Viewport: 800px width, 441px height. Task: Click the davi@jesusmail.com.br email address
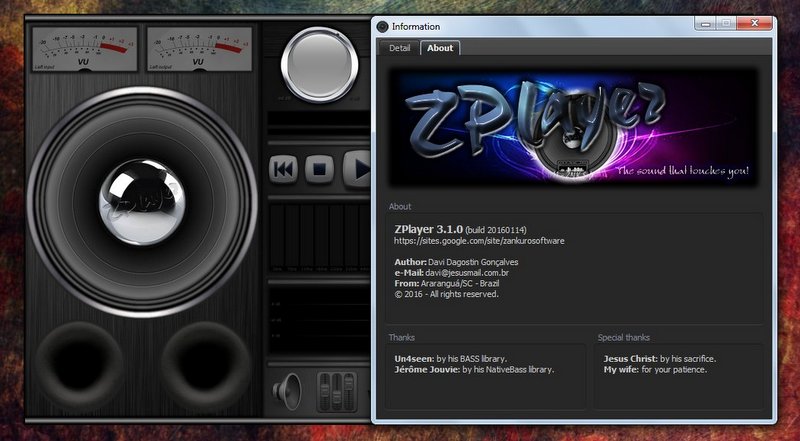(467, 273)
